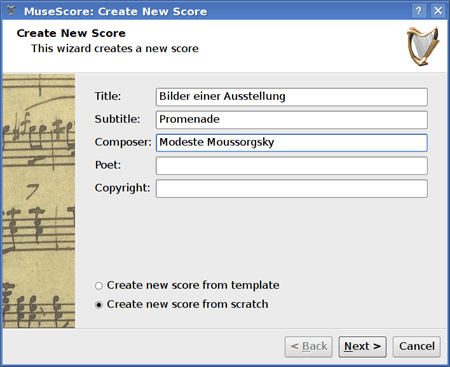This screenshot has height=367, width=450.
Task: Click into the Subtitle field with Promenade
Action: [292, 120]
